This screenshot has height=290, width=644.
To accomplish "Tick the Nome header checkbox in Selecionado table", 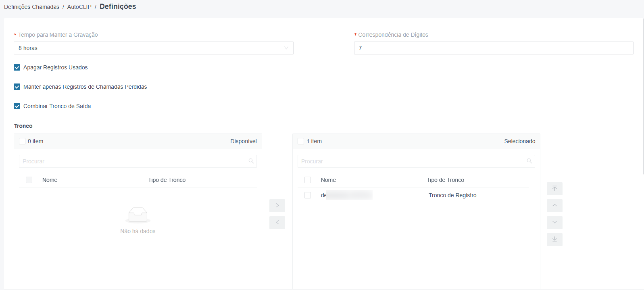I will pyautogui.click(x=308, y=180).
